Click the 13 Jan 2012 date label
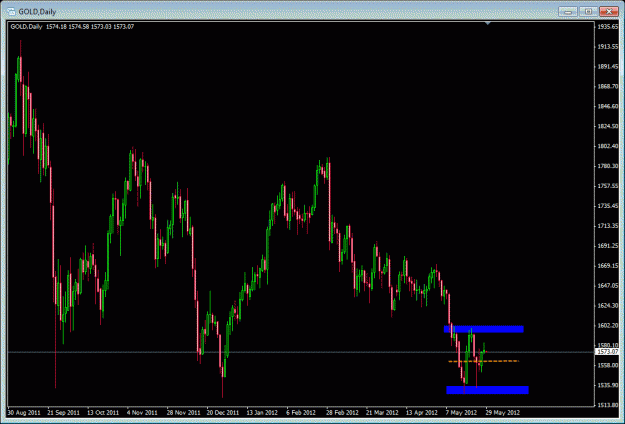This screenshot has height=424, width=625. (x=262, y=412)
